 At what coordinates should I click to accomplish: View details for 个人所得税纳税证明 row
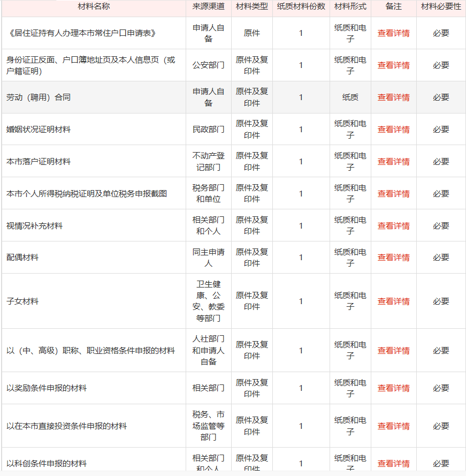pos(393,193)
